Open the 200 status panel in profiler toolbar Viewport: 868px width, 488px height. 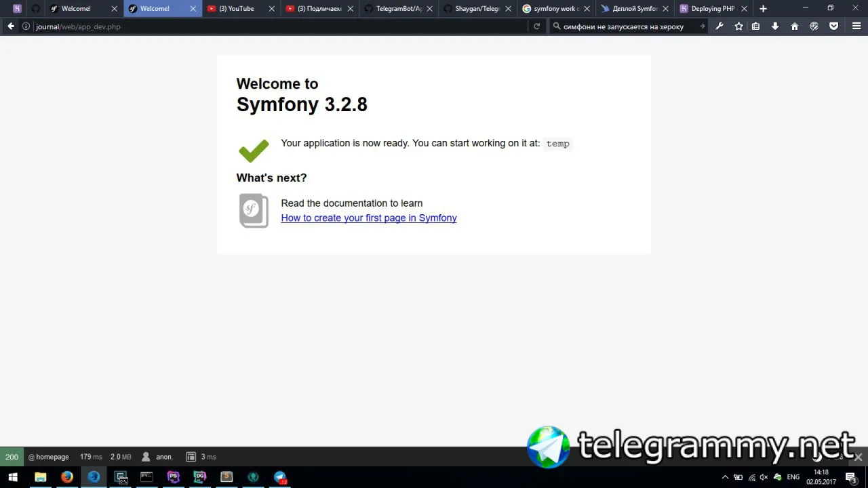(x=12, y=457)
